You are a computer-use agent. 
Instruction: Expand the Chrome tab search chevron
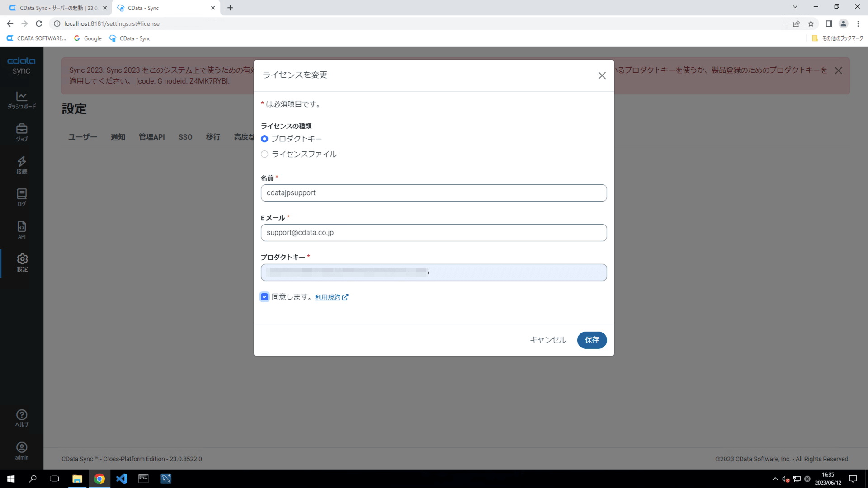[x=795, y=7]
